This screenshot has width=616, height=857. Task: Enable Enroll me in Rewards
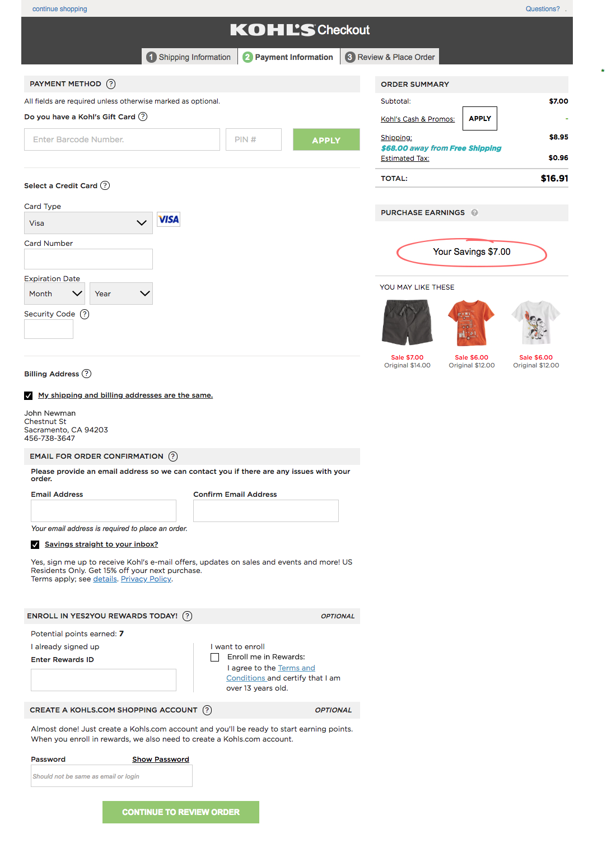(x=214, y=656)
